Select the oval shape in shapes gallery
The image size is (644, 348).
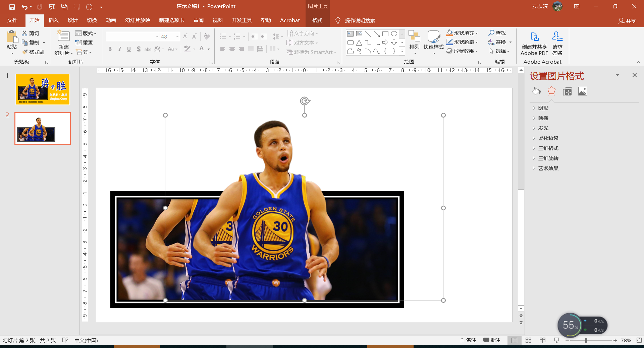(394, 33)
